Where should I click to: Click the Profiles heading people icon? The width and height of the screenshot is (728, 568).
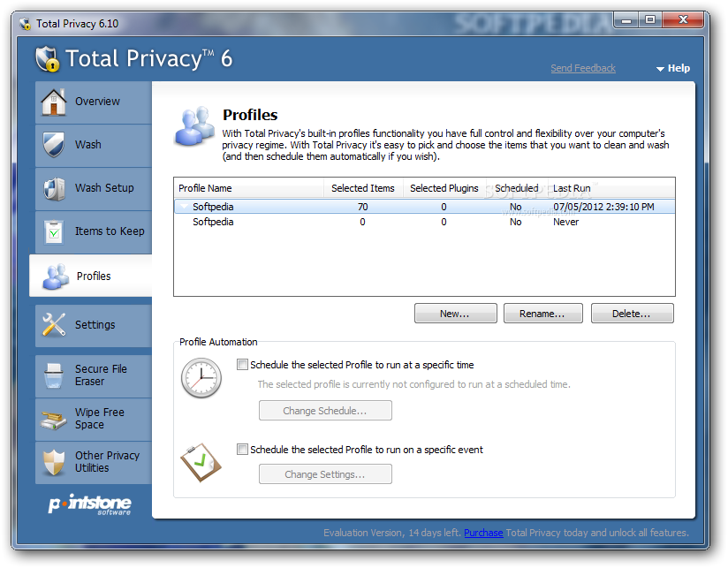195,125
